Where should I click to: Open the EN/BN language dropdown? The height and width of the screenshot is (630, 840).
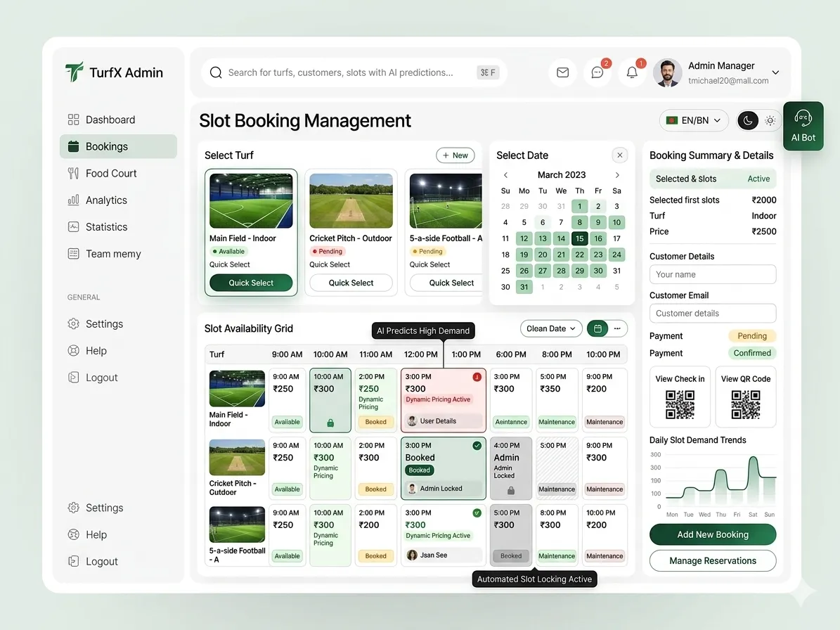tap(694, 120)
